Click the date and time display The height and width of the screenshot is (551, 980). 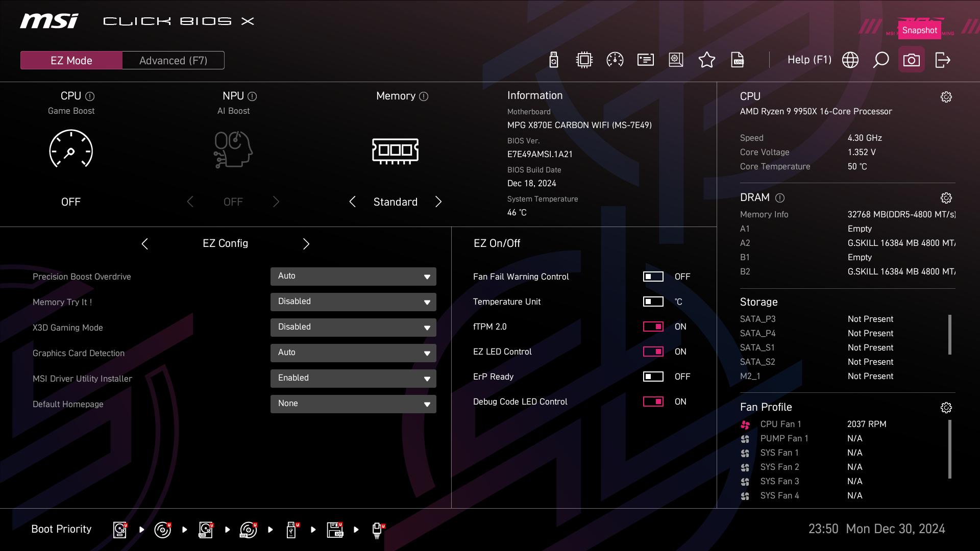pos(877,529)
